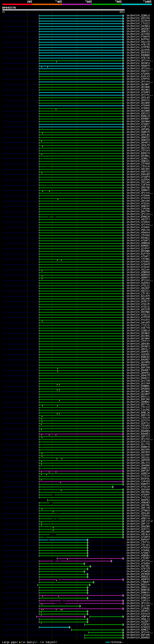Select alignment label UniRef100_C5XUJ6

[138, 166]
